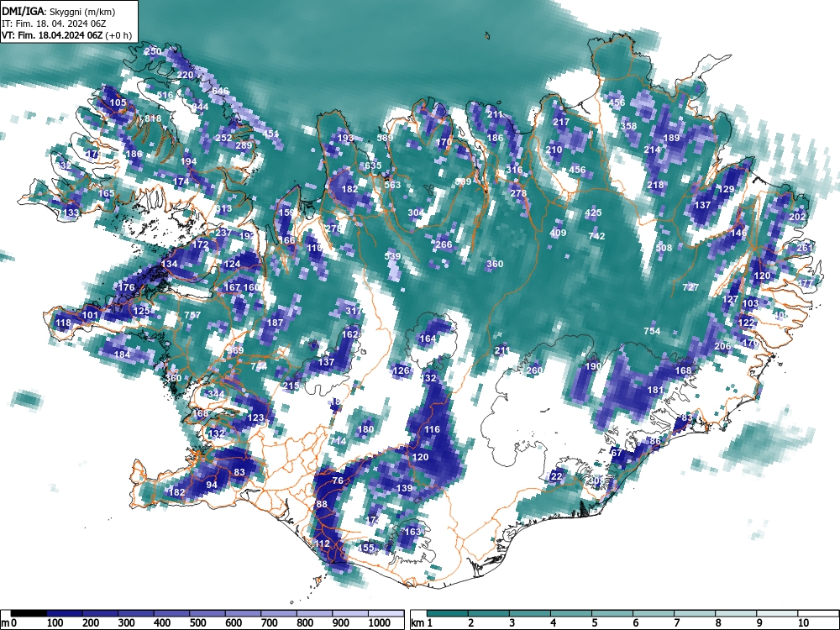Click the visibility value 646
The image size is (840, 630).
coord(220,91)
